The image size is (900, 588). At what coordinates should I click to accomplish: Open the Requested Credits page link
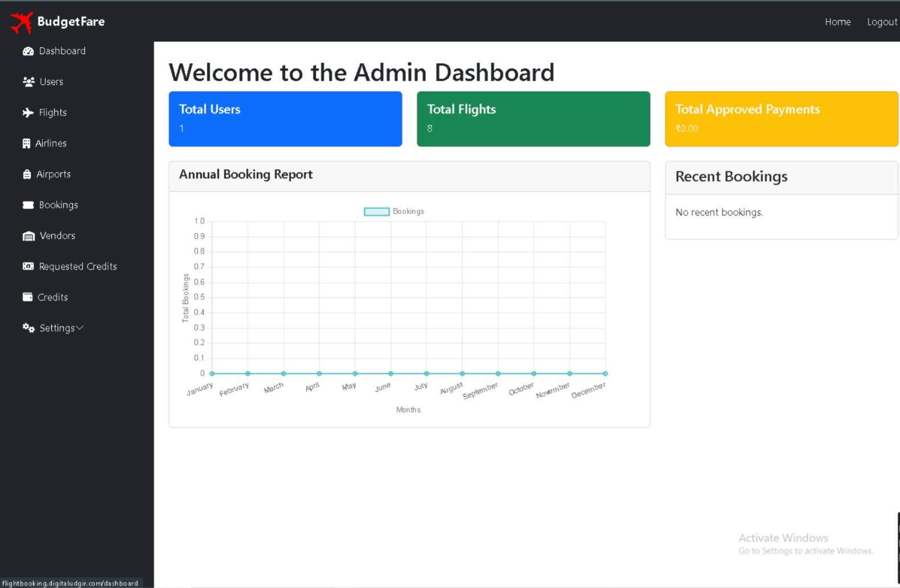coord(78,267)
